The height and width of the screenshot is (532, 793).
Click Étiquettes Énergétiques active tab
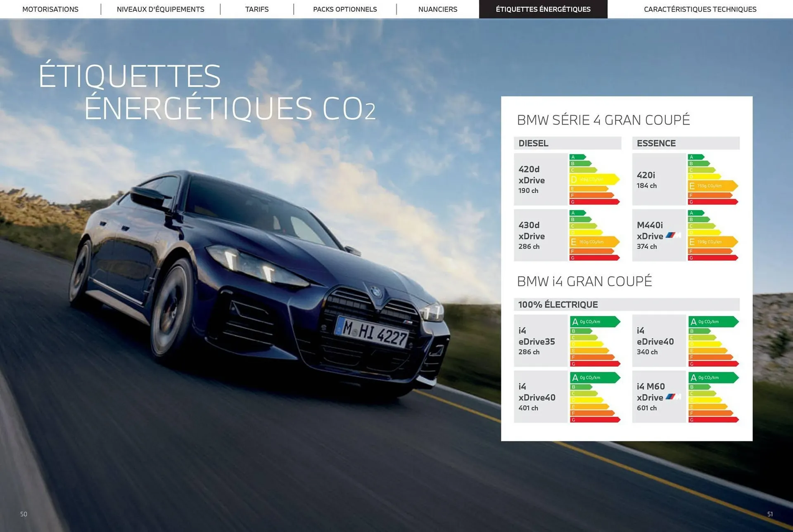coord(543,9)
